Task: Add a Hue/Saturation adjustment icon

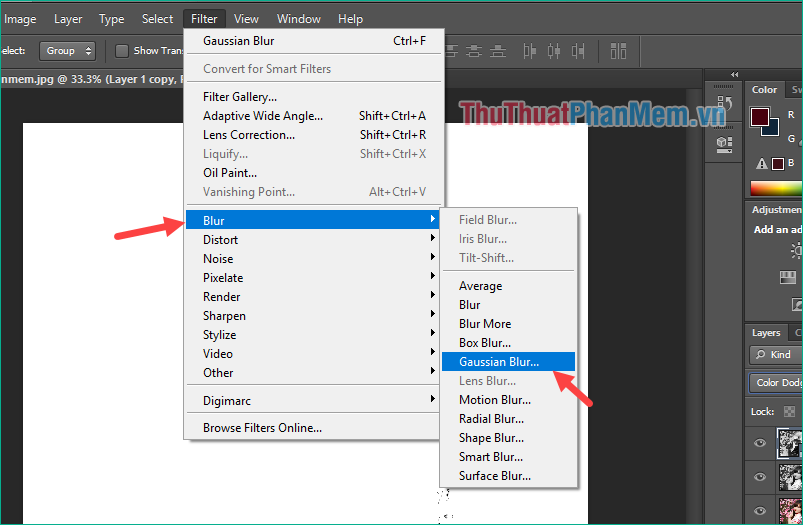Action: tap(787, 278)
